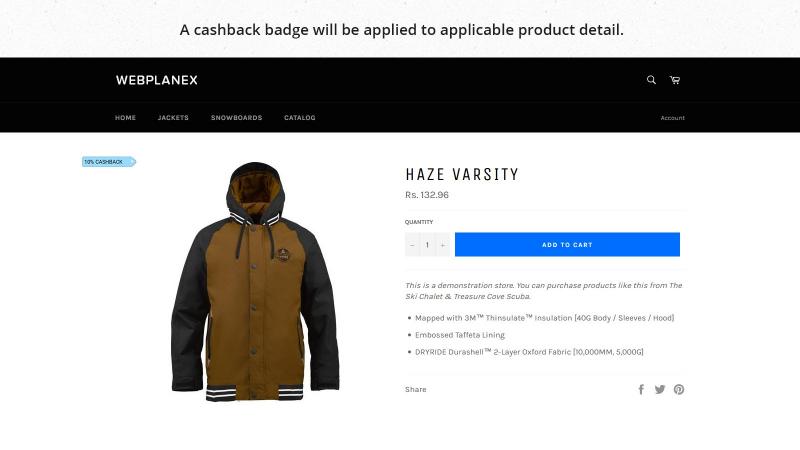Viewport: 800px width, 450px height.
Task: Open the Jackets menu item
Action: tap(173, 117)
